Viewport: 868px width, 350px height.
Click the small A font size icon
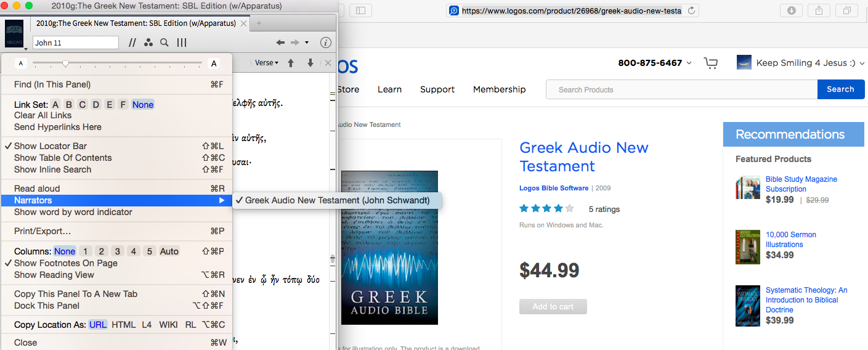coord(21,63)
